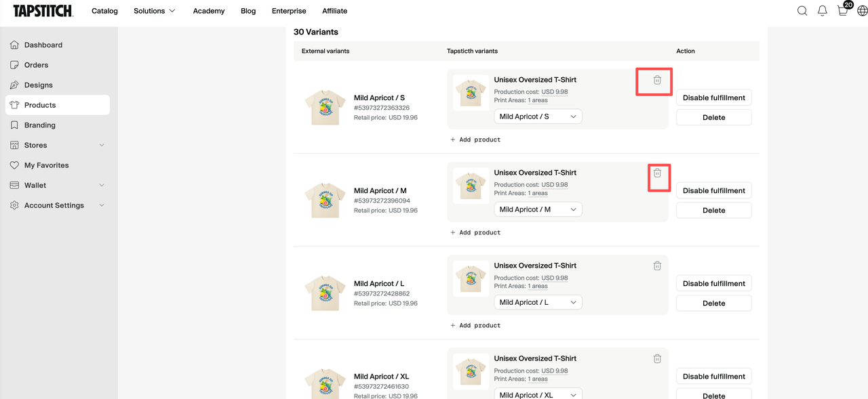
Task: Open the Mild Apricot / L variant dropdown
Action: point(538,302)
